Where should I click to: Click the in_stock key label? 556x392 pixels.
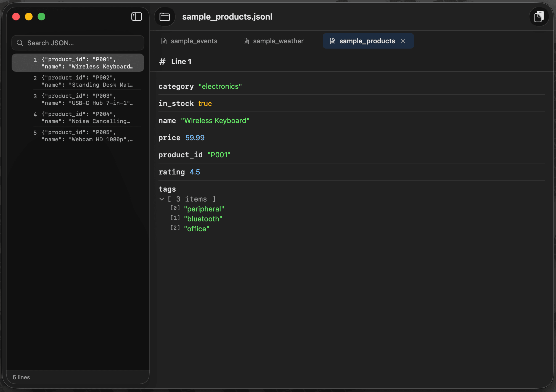tap(176, 104)
